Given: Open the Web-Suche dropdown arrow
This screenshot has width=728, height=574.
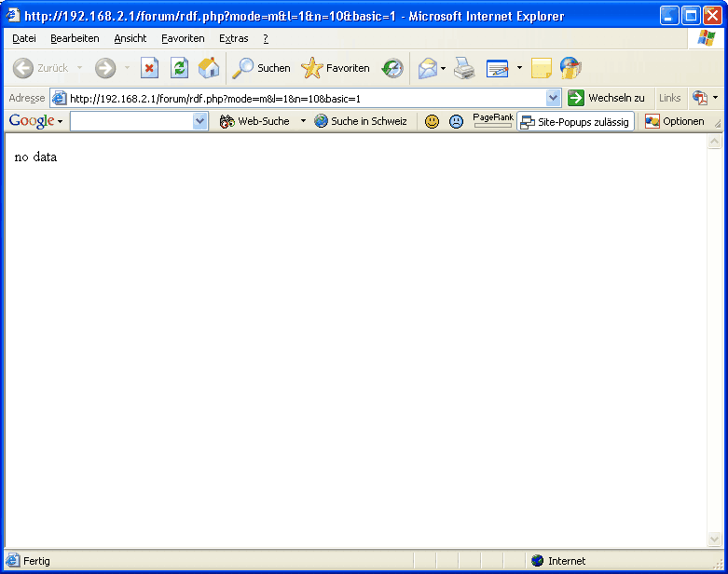Looking at the screenshot, I should click(x=303, y=120).
